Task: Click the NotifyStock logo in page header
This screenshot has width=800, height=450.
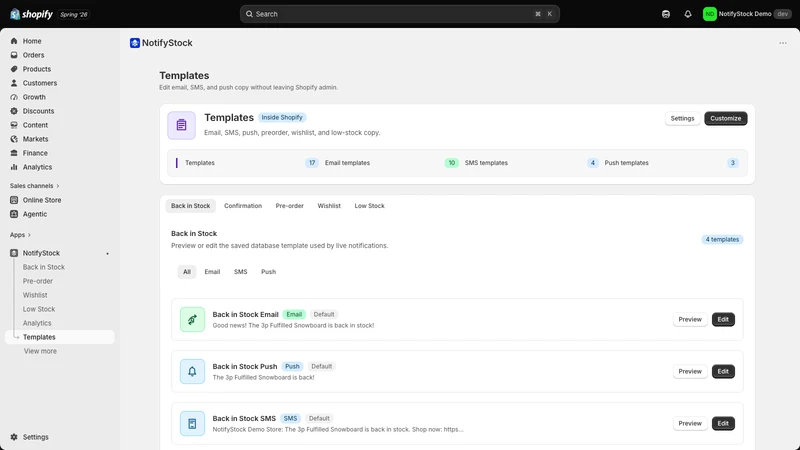Action: pyautogui.click(x=135, y=43)
